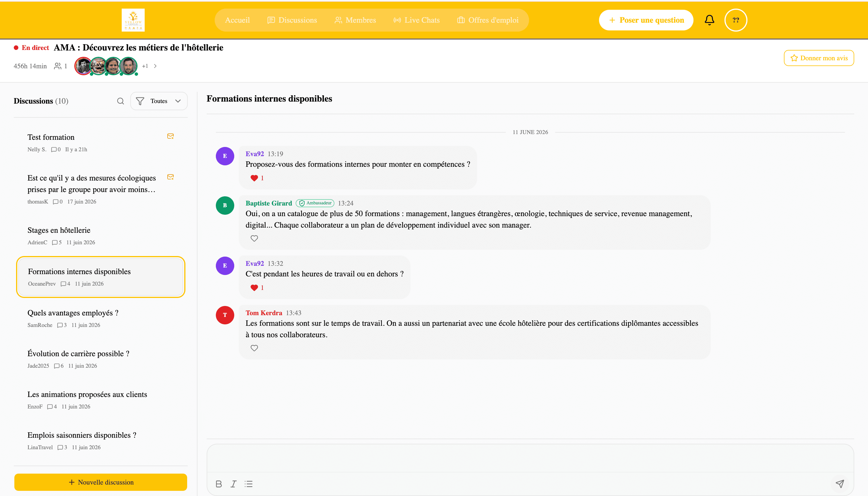The image size is (868, 496).
Task: Apply bold formatting in the editor
Action: 219,484
